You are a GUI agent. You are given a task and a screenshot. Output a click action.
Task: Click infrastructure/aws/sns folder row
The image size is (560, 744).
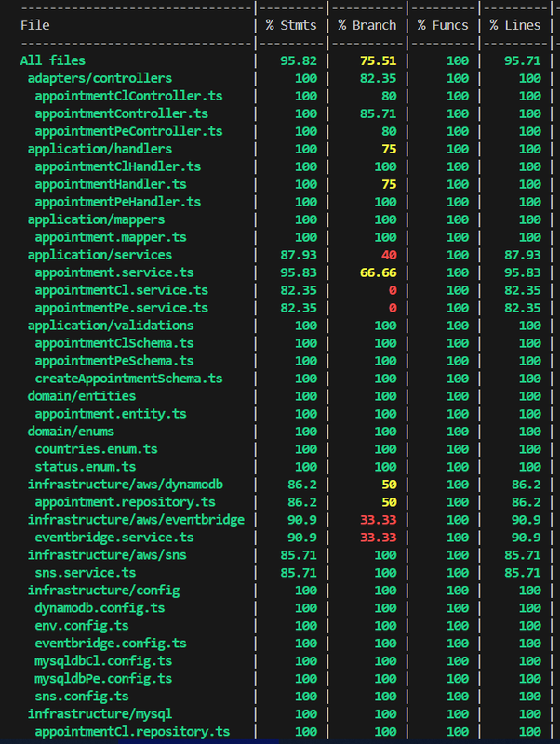point(107,555)
